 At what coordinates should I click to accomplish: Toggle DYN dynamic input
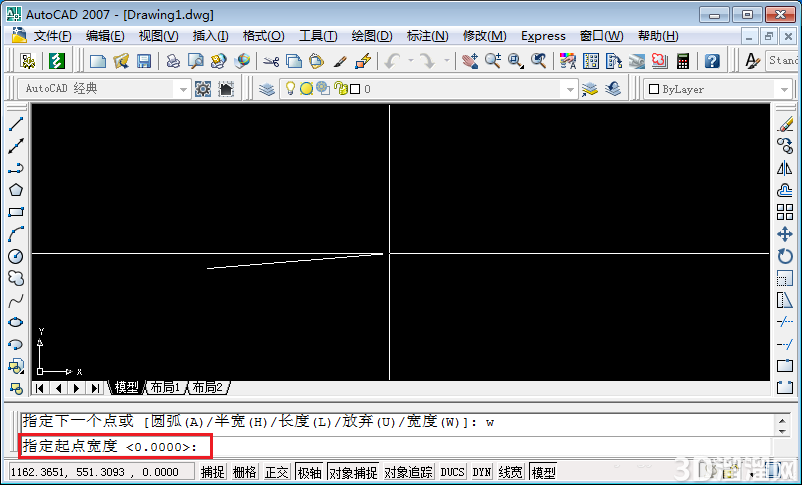[x=481, y=472]
